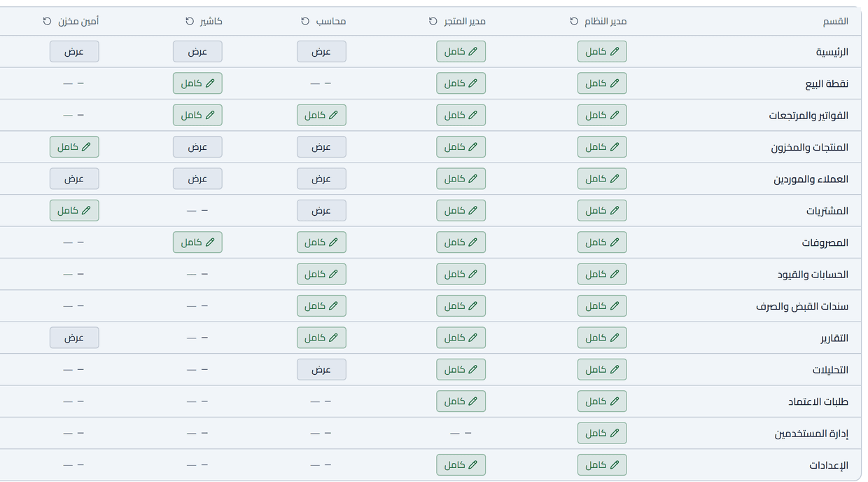Toggle محاسب عرض permission for التحليلات
The image size is (868, 482).
(321, 369)
